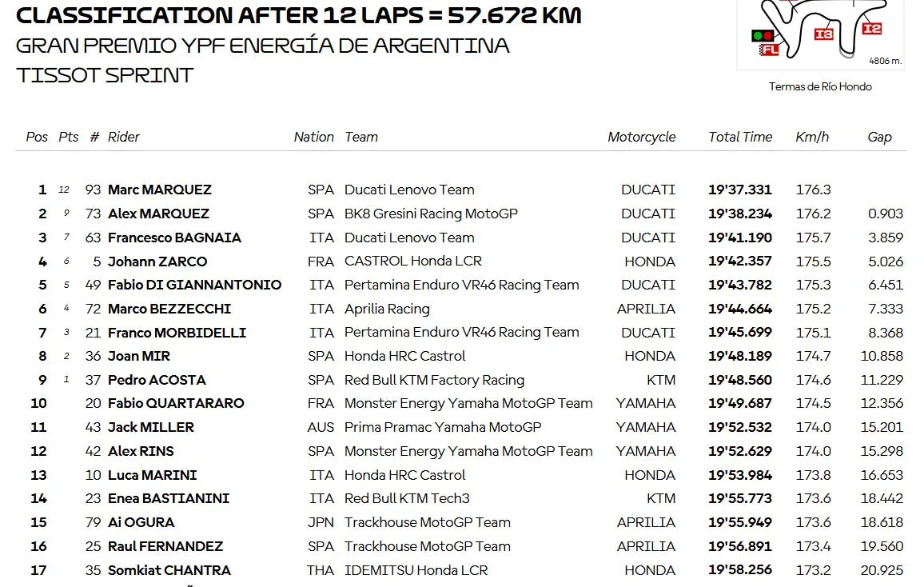This screenshot has width=924, height=587.
Task: Click Johann ZARCO's name
Action: click(x=157, y=261)
